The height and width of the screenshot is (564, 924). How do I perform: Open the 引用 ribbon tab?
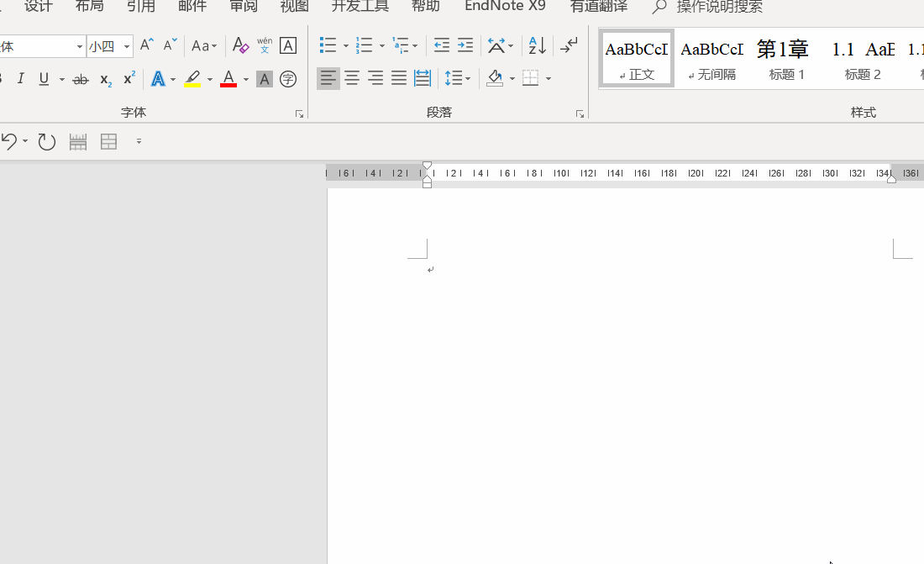coord(141,7)
